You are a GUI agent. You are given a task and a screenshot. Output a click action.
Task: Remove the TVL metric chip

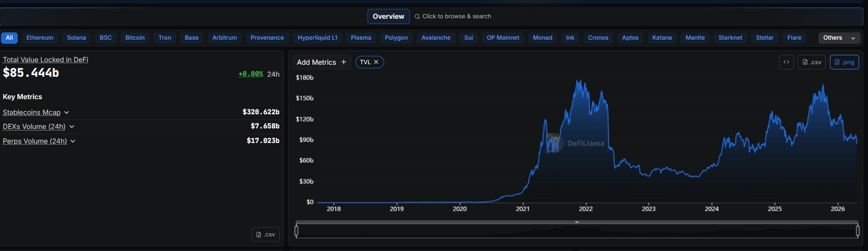click(376, 62)
